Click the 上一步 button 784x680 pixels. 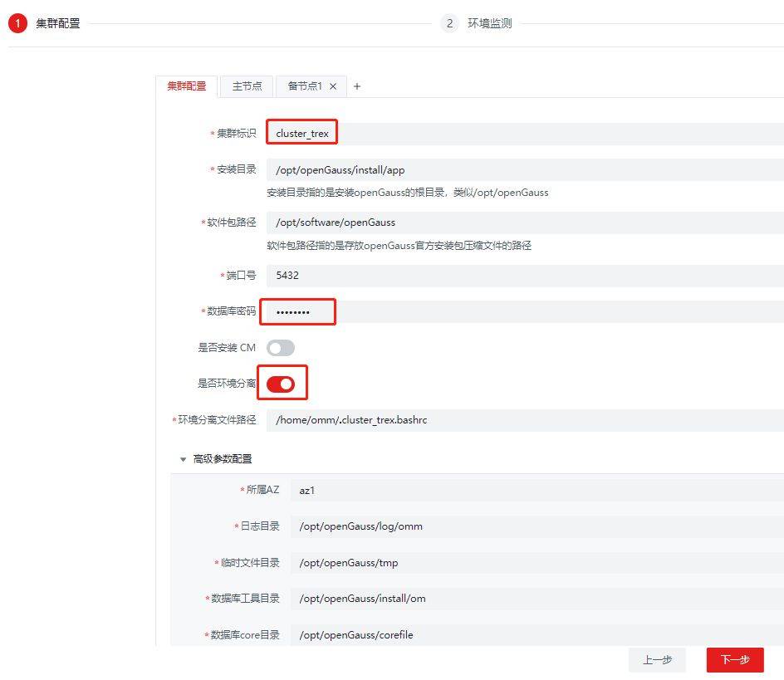click(x=657, y=660)
